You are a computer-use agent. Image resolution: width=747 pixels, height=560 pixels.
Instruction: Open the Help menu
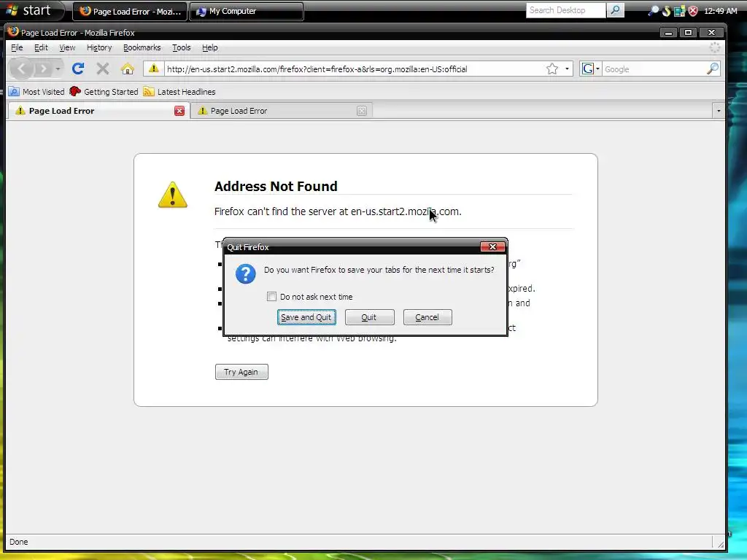coord(209,47)
